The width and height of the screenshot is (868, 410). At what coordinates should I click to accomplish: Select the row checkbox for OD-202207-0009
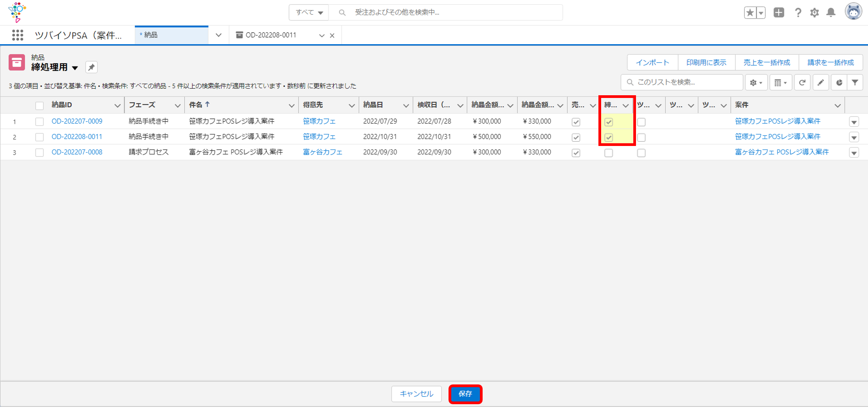[x=40, y=122]
